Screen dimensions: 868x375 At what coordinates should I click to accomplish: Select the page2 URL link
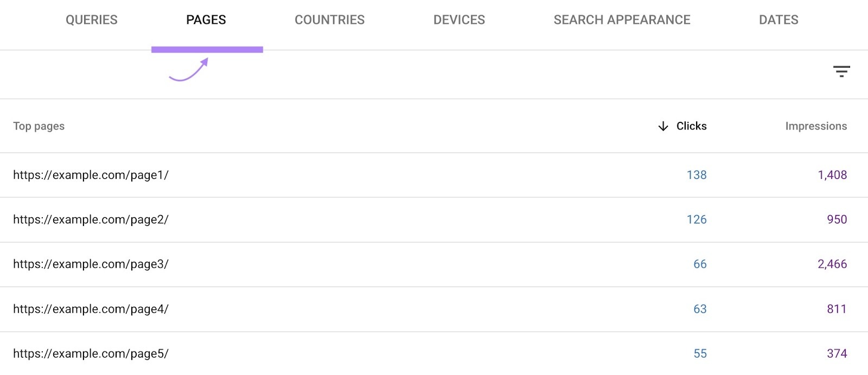pyautogui.click(x=91, y=219)
